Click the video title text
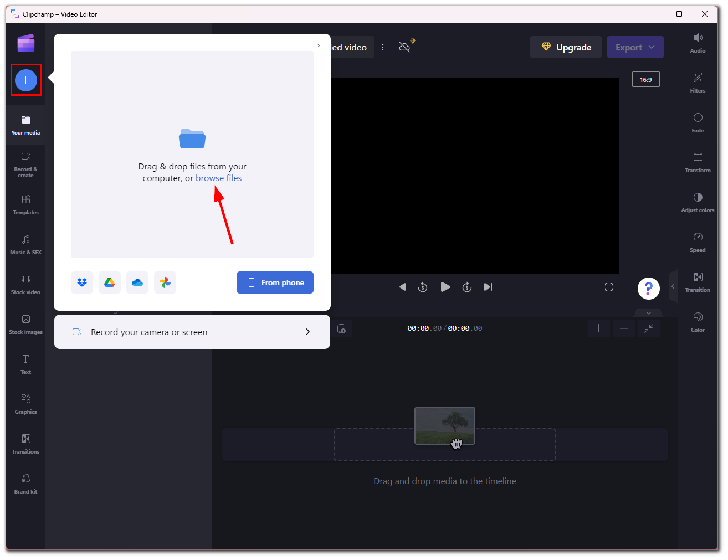 [349, 47]
